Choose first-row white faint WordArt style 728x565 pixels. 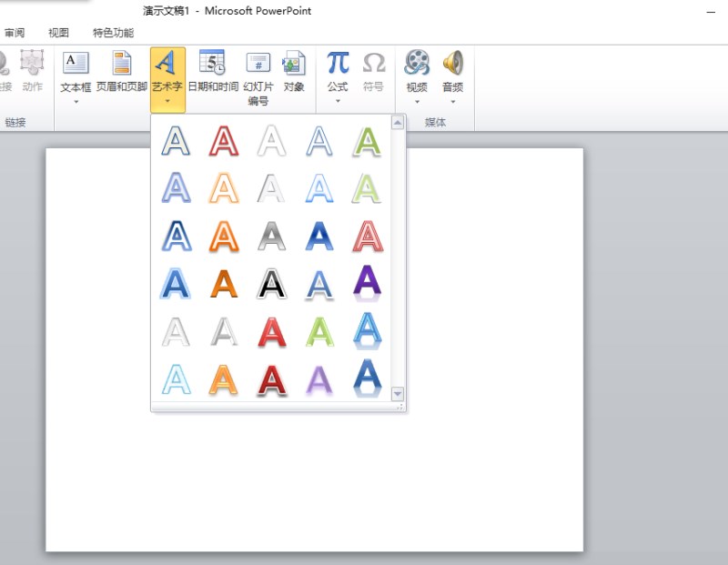coord(271,141)
